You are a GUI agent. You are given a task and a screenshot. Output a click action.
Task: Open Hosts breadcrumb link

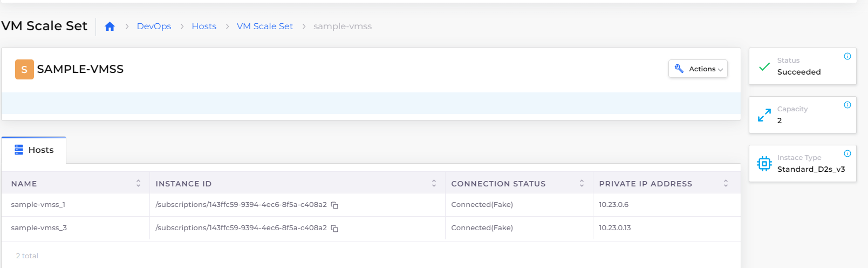click(x=204, y=26)
